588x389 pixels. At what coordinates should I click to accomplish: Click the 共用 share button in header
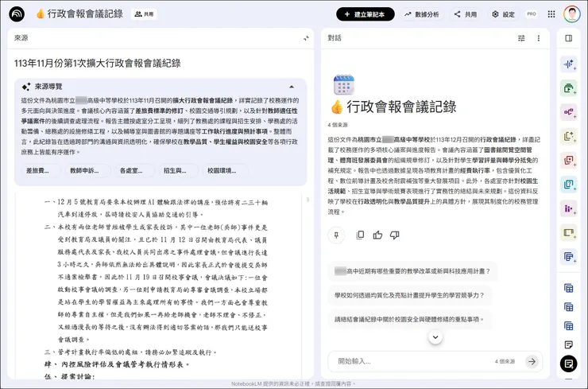[x=466, y=14]
